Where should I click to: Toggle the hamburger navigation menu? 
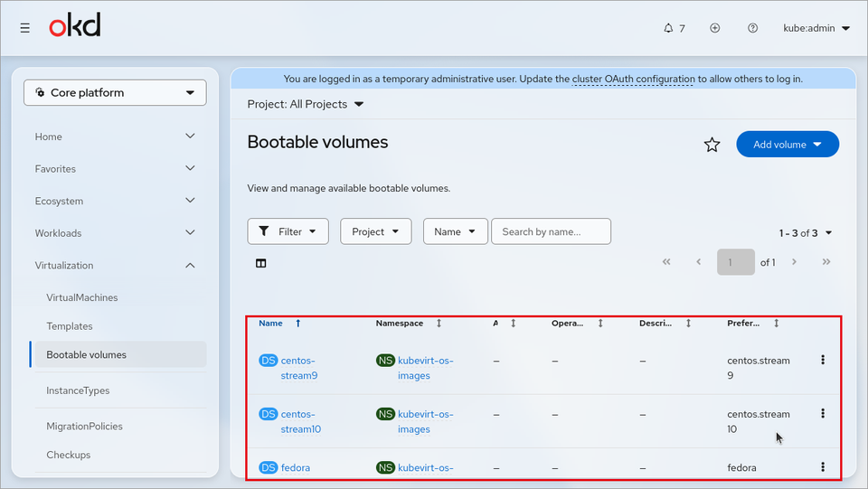25,28
